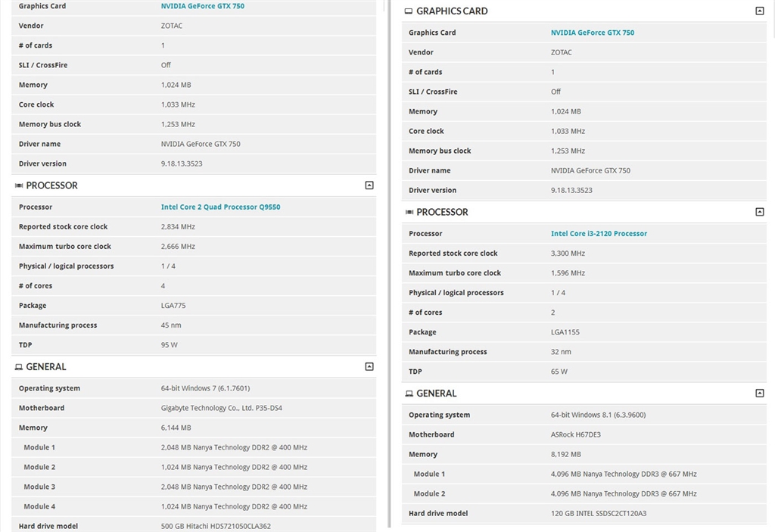This screenshot has height=532, width=775.
Task: Click the laptop icon beside GENERAL in left panel
Action: [19, 367]
